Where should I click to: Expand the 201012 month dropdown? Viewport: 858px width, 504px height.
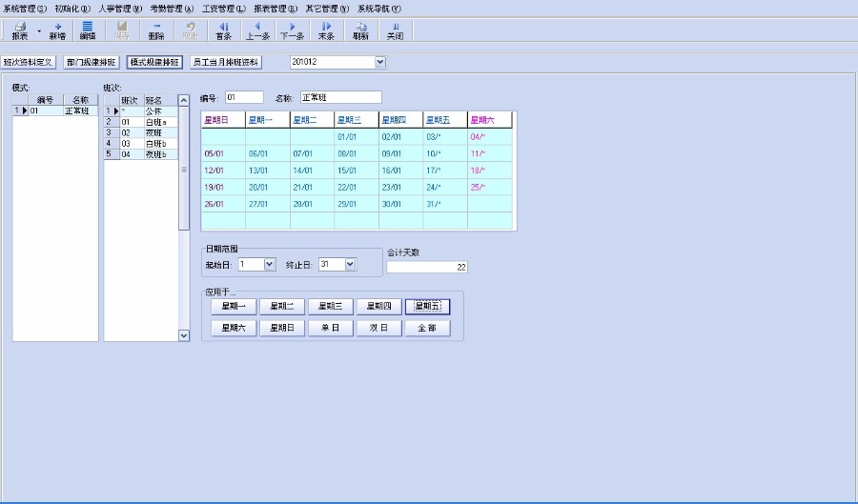coord(380,62)
